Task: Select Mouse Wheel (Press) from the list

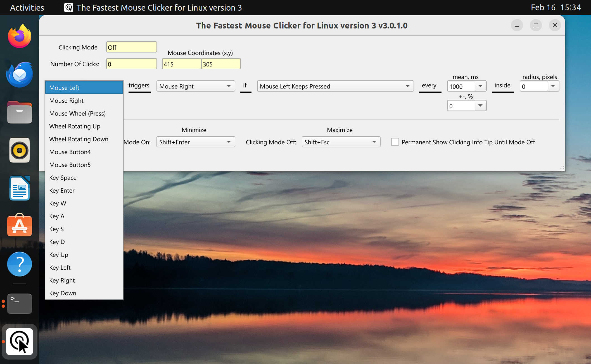Action: pyautogui.click(x=77, y=113)
